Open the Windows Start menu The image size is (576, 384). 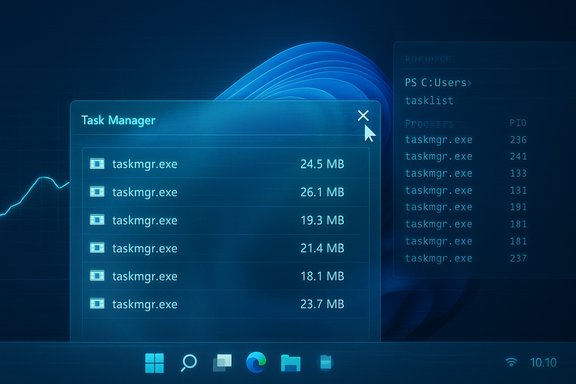pos(154,363)
